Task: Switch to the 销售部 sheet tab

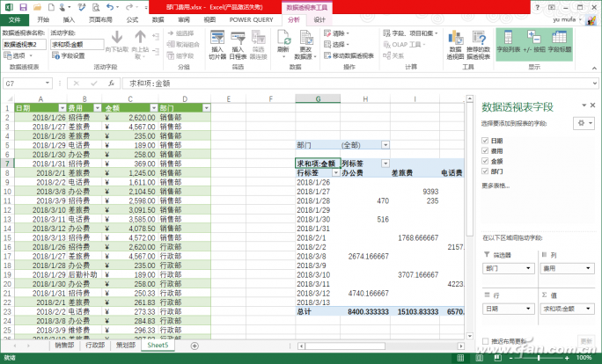Action: pos(64,346)
